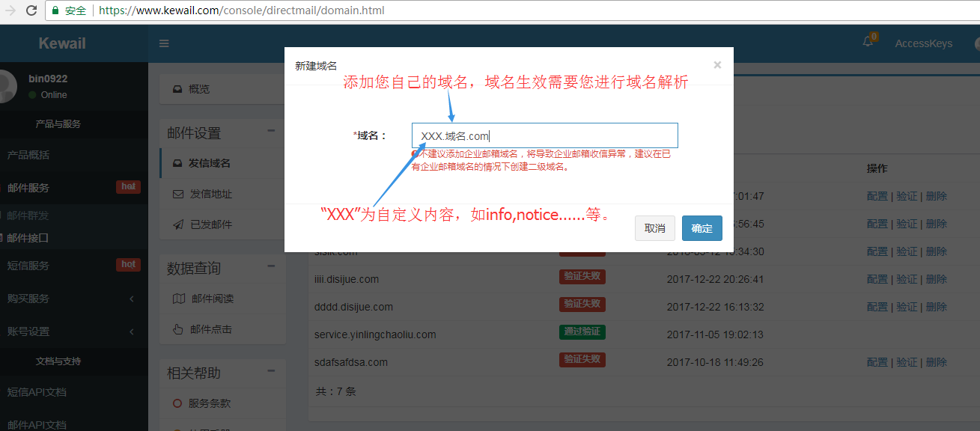The height and width of the screenshot is (431, 980).
Task: Click the 共：7 条 total count
Action: 335,391
